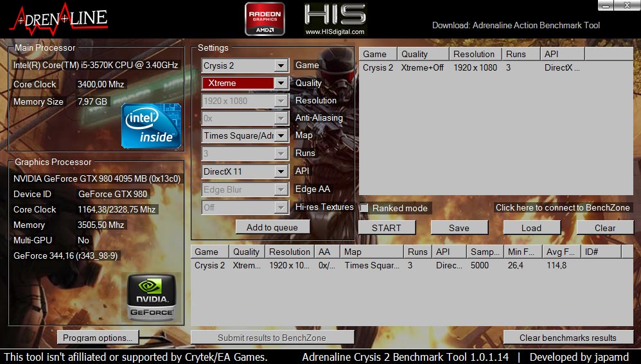Minimize the benchmark tool window

605,5
